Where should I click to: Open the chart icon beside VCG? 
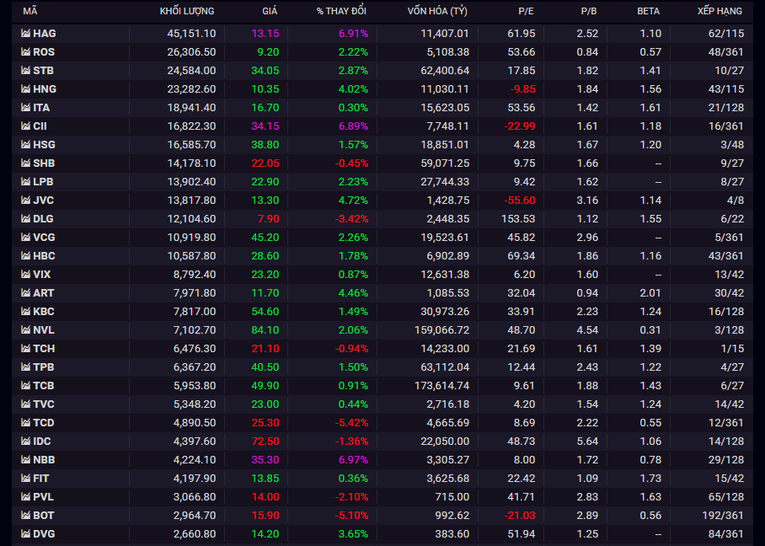coord(25,237)
